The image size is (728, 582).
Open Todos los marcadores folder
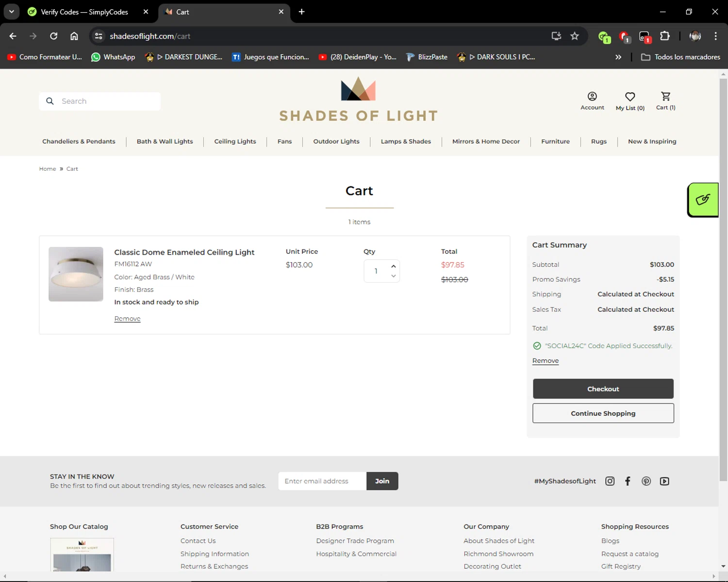680,57
